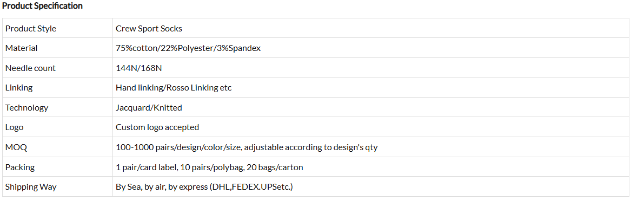Click the Custom logo accepted text
Screen dimensions: 644x200
coord(157,127)
